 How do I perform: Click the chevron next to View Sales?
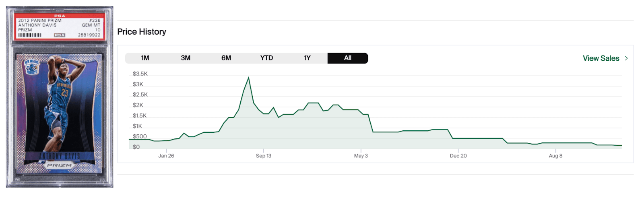[x=626, y=58]
